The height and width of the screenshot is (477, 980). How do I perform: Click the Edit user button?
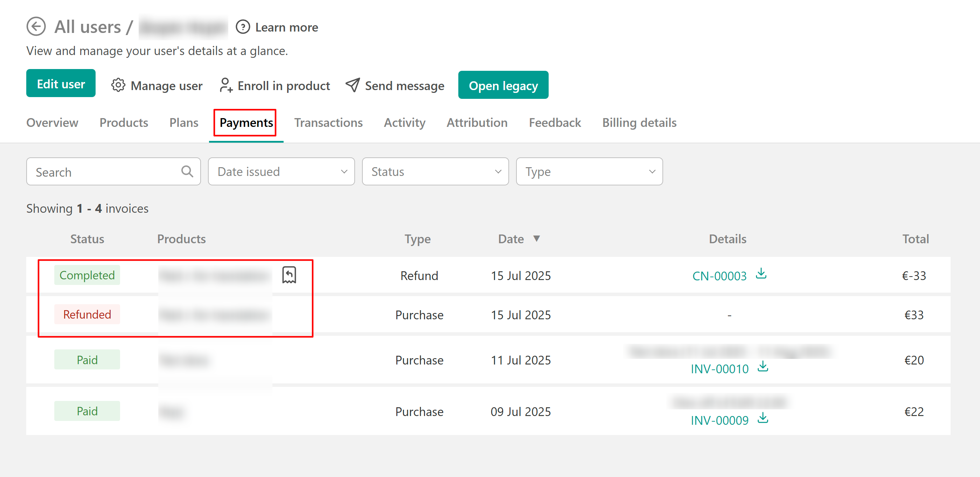(x=61, y=83)
